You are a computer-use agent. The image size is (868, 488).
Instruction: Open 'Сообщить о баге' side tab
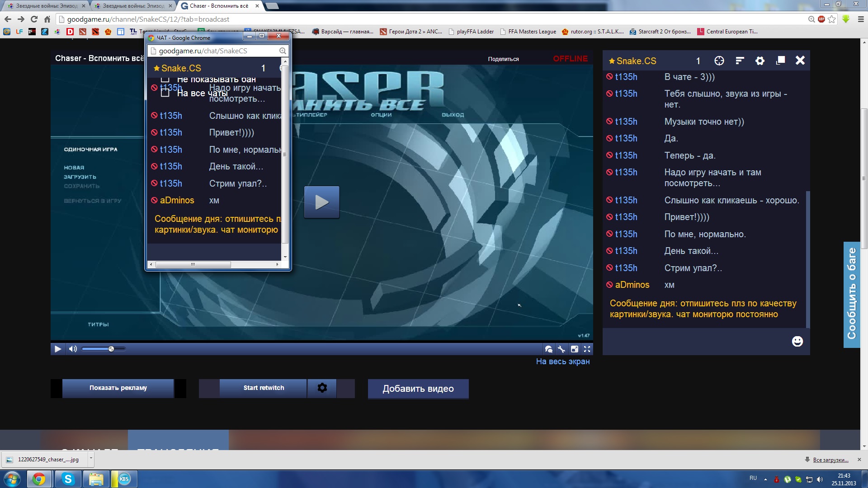point(852,294)
